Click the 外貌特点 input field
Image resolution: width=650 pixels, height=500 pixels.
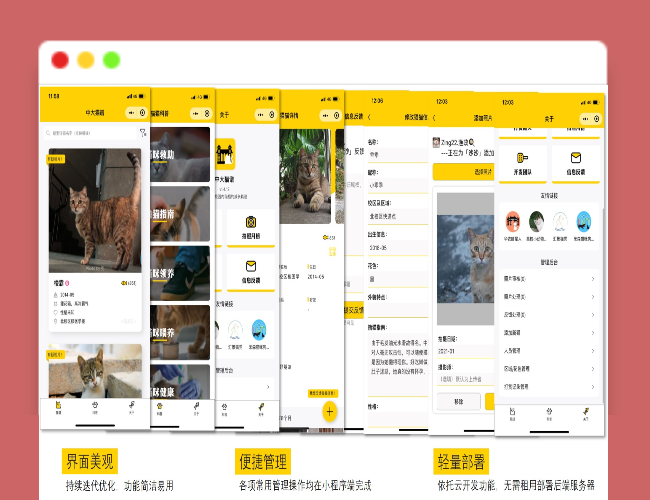[398, 310]
